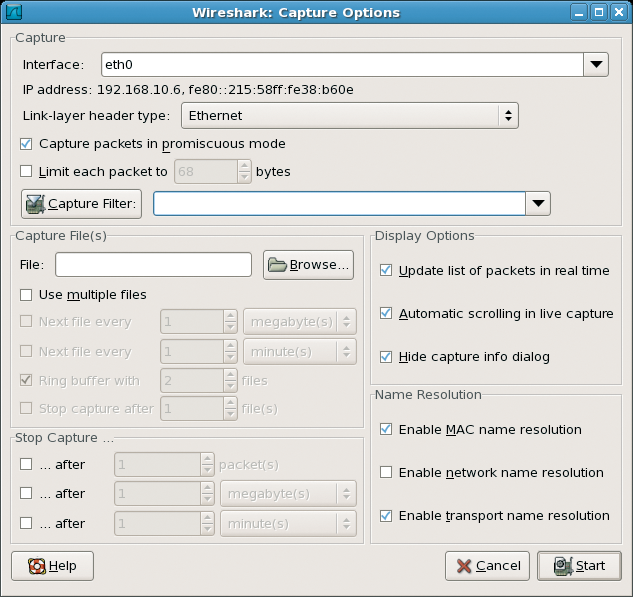Click Browse to choose a capture file
Screen dimensions: 633x597
pyautogui.click(x=308, y=265)
